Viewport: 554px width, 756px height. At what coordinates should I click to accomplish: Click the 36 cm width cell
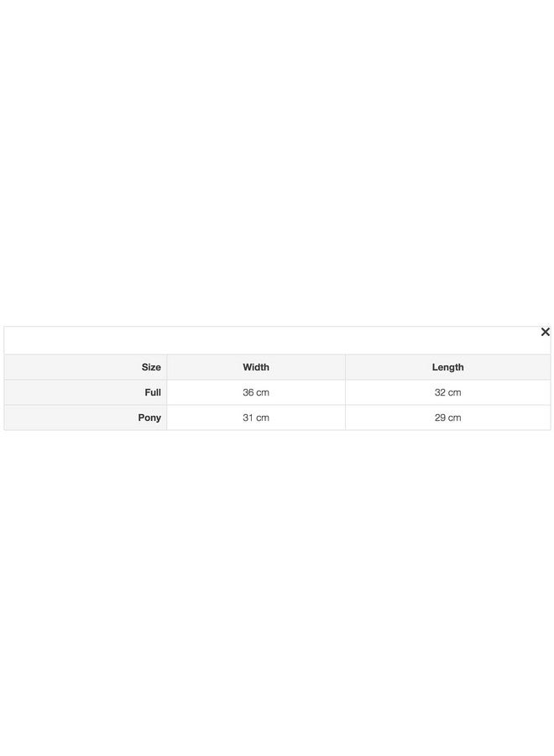256,392
